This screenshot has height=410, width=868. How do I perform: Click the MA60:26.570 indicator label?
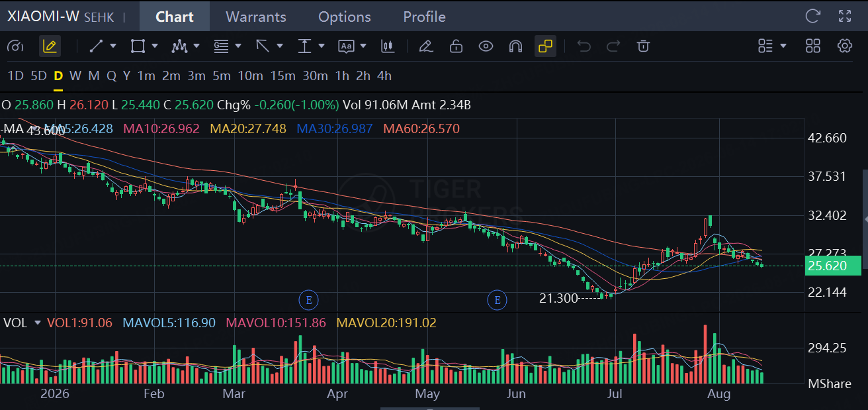421,128
